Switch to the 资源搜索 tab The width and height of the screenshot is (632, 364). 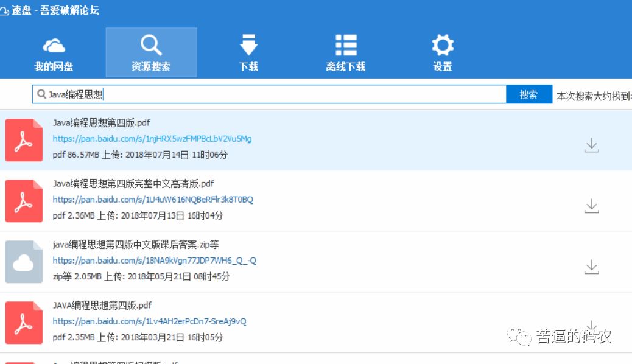tap(151, 52)
